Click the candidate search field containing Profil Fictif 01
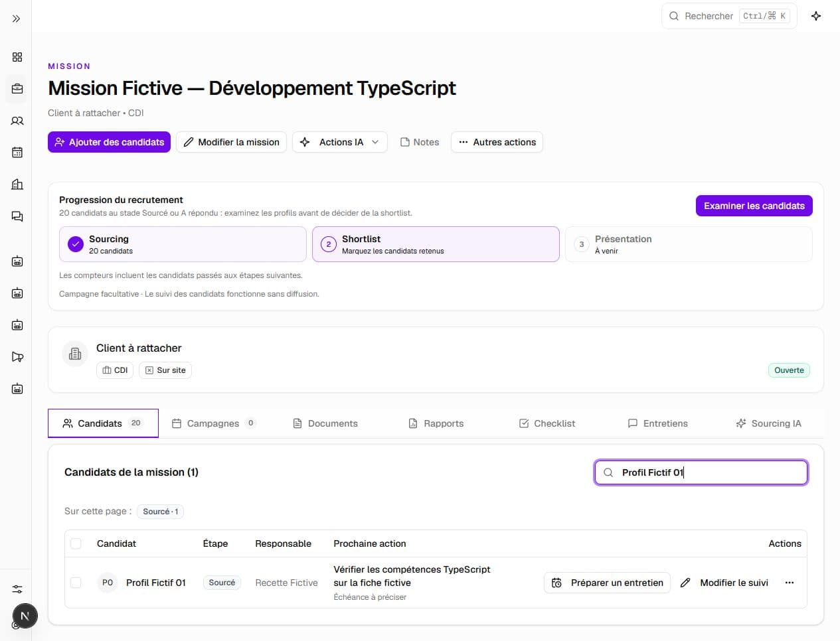The width and height of the screenshot is (840, 641). coord(701,472)
